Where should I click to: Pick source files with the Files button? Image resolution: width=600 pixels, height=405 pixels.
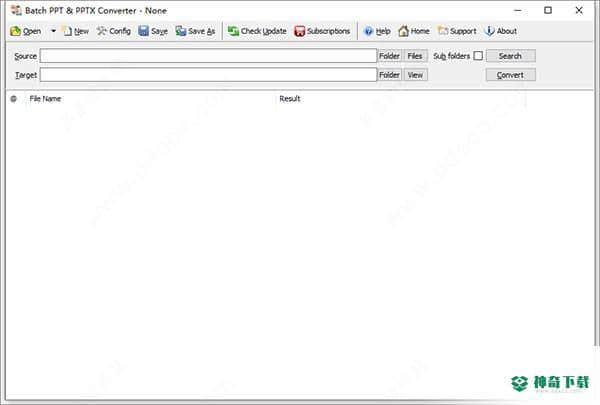pyautogui.click(x=415, y=56)
